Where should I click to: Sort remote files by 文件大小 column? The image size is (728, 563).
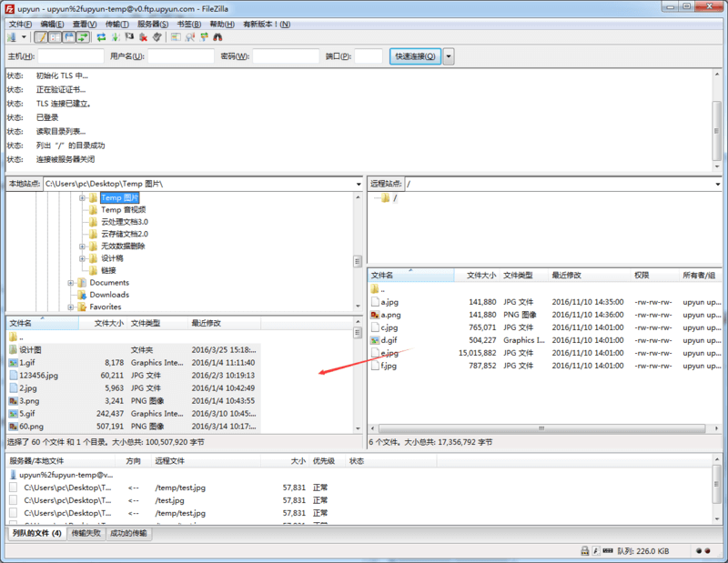pyautogui.click(x=477, y=276)
